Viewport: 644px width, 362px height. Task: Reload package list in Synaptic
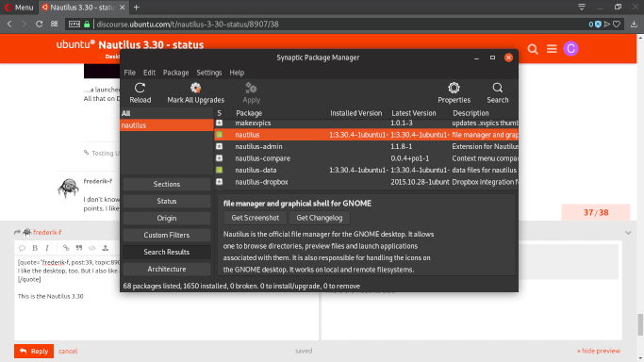140,92
